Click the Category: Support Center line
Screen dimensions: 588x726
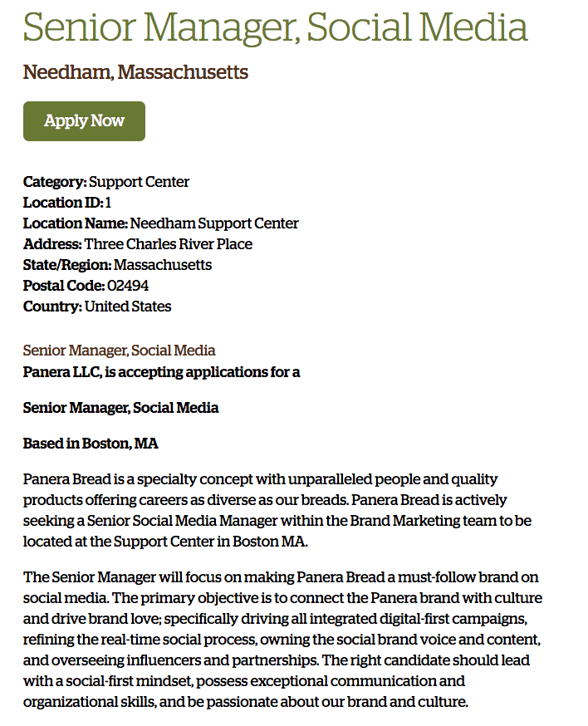(x=106, y=182)
